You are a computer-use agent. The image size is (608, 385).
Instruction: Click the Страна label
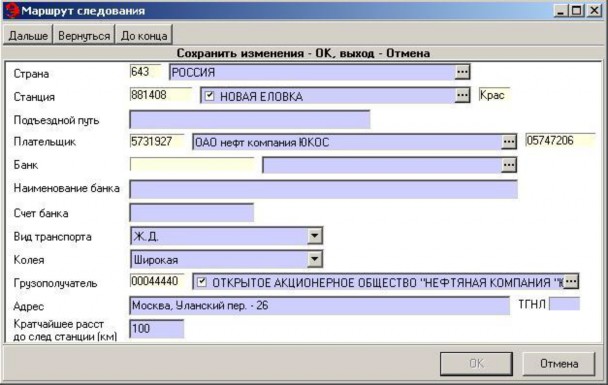tap(31, 74)
